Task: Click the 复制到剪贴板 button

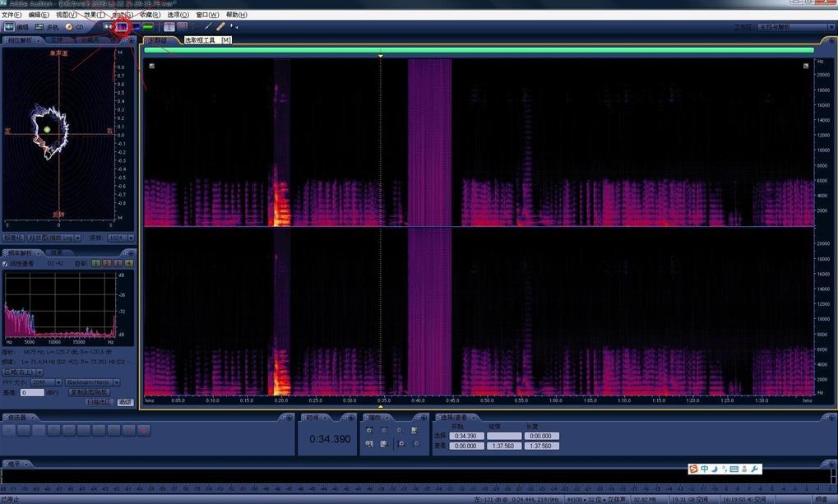Action: point(90,391)
